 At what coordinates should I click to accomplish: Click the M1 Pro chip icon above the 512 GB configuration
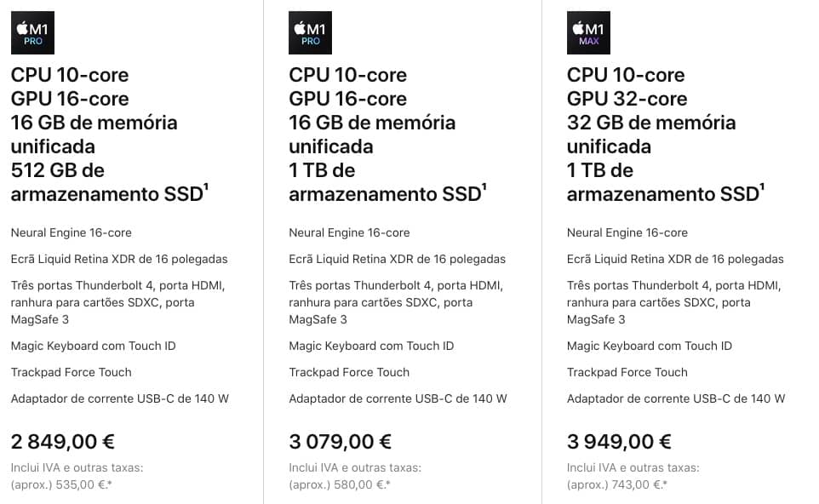pyautogui.click(x=32, y=33)
